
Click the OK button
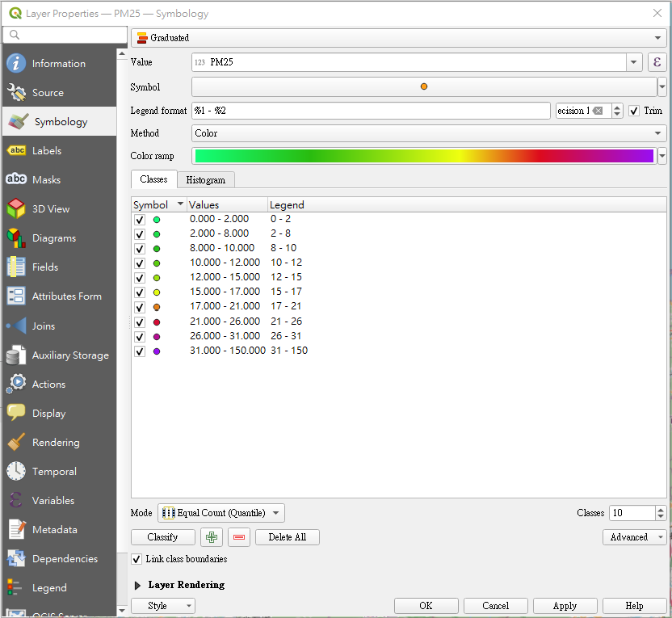coord(426,606)
